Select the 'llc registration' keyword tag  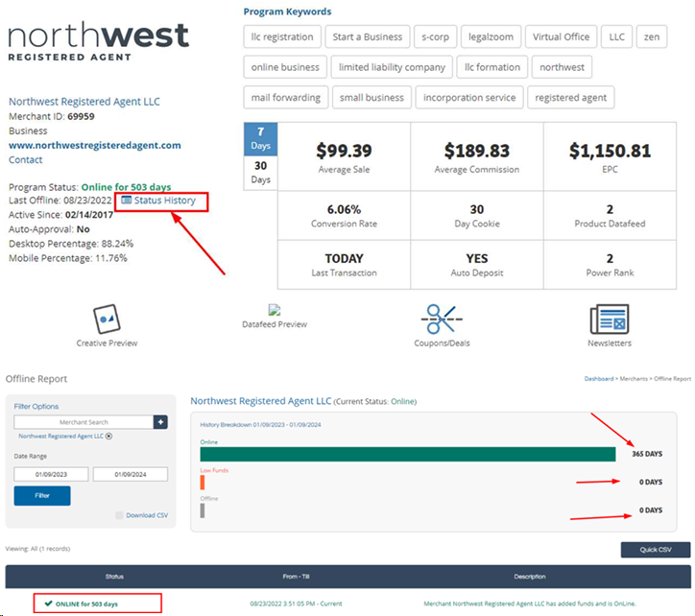tap(282, 36)
